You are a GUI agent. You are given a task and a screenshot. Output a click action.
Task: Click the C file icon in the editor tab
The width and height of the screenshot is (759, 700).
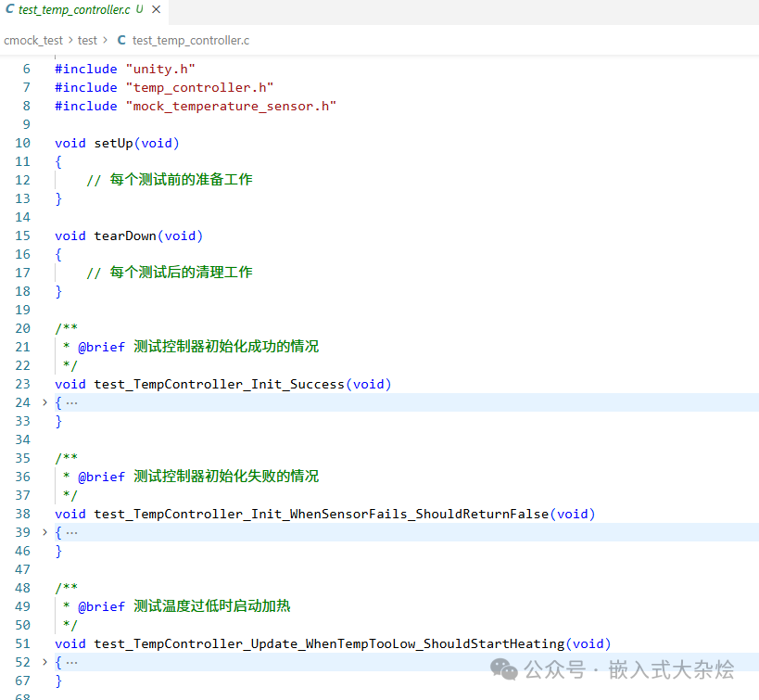10,10
